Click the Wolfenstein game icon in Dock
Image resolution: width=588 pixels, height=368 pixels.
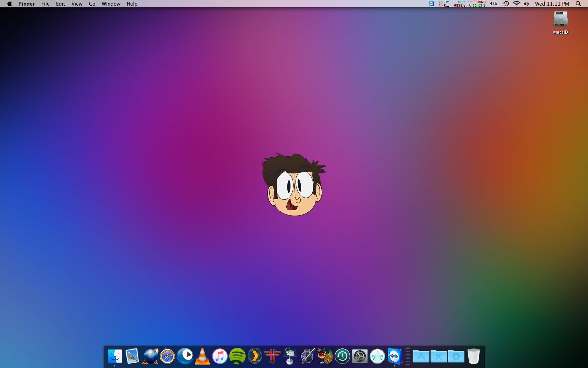[272, 356]
